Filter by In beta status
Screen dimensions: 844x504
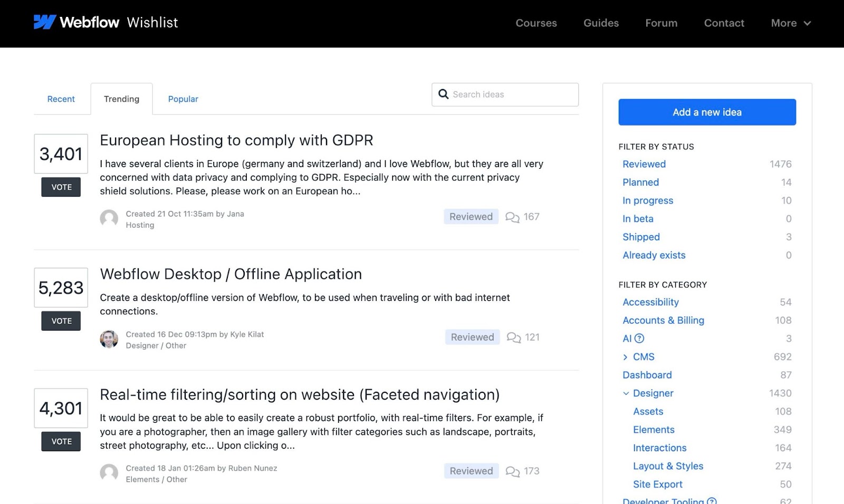tap(638, 219)
